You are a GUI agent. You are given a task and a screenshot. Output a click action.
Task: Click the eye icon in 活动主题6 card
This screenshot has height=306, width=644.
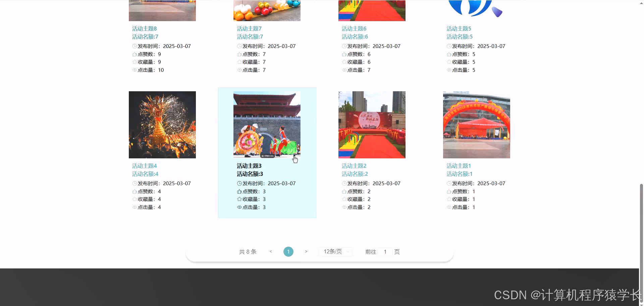[x=344, y=70]
